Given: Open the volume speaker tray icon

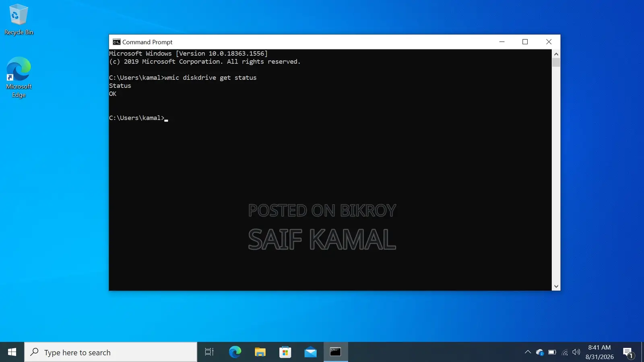Looking at the screenshot, I should point(576,352).
